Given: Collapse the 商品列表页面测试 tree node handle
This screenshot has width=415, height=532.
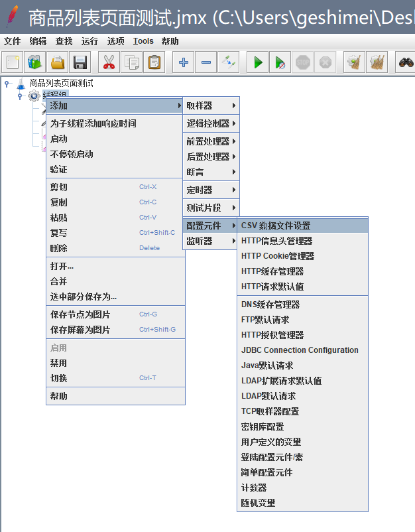Looking at the screenshot, I should [7, 84].
